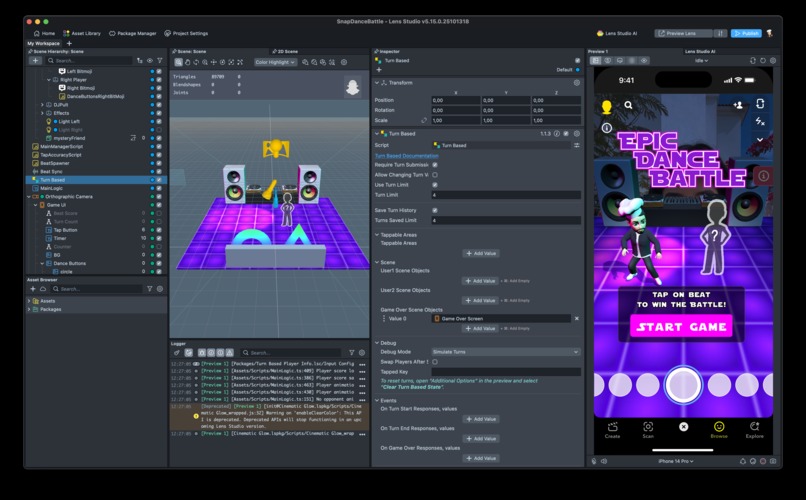Add a new scene object in hierarchy
The width and height of the screenshot is (806, 500).
pyautogui.click(x=35, y=61)
